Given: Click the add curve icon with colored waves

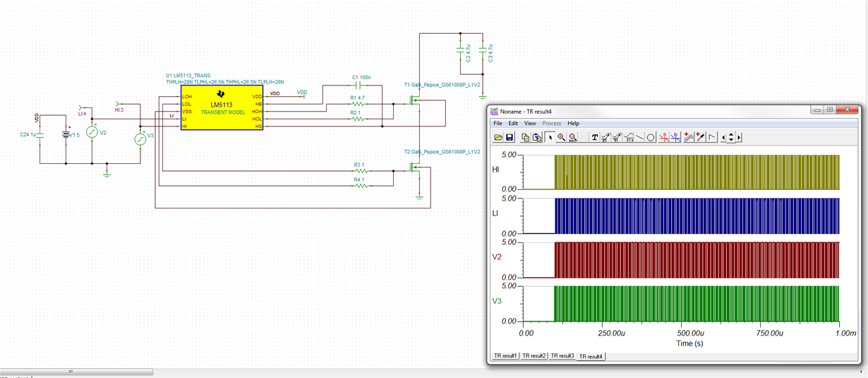Looking at the screenshot, I should (x=689, y=137).
